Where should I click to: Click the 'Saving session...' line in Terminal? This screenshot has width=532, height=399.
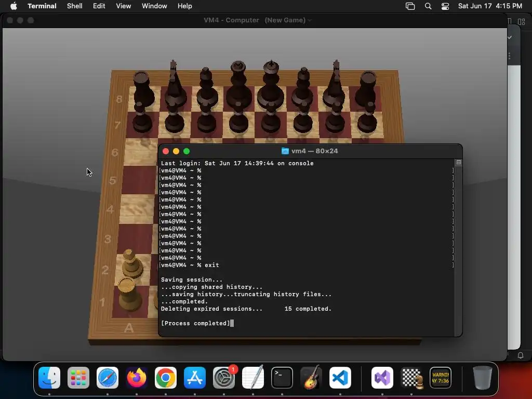(192, 280)
